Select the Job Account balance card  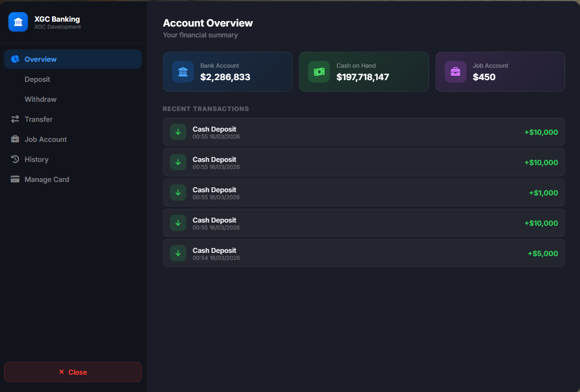(500, 71)
